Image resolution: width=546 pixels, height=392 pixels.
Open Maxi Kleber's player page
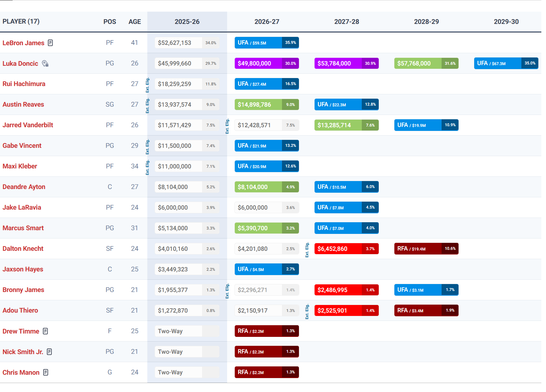click(20, 166)
